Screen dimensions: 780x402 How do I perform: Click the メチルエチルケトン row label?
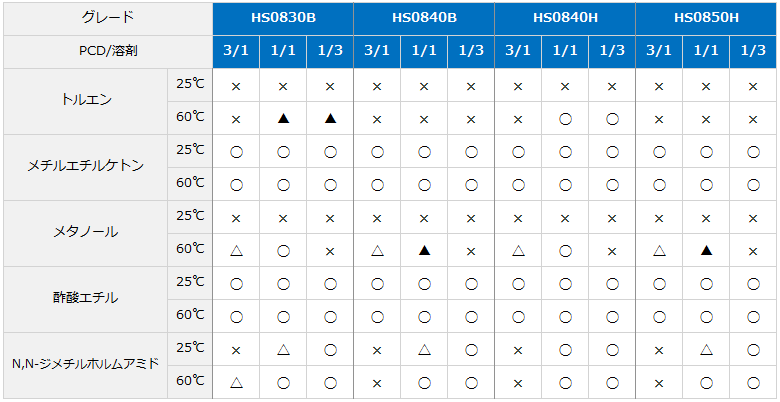[85, 167]
